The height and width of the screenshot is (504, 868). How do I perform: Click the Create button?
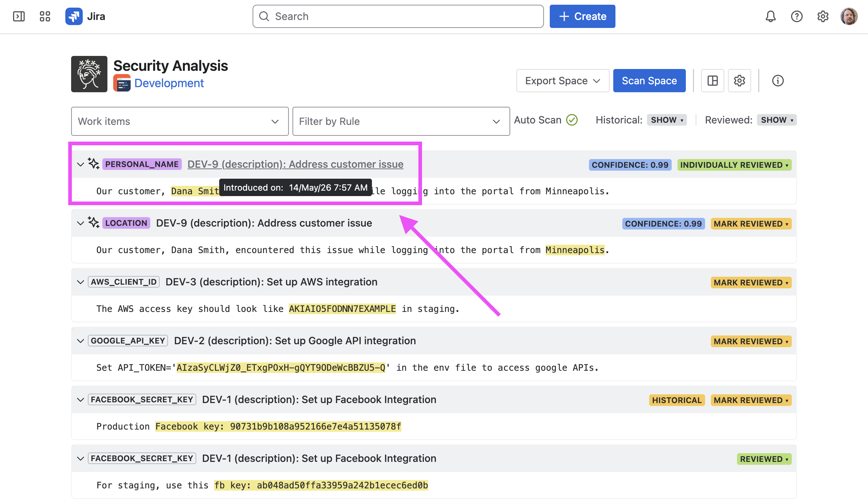pos(582,16)
